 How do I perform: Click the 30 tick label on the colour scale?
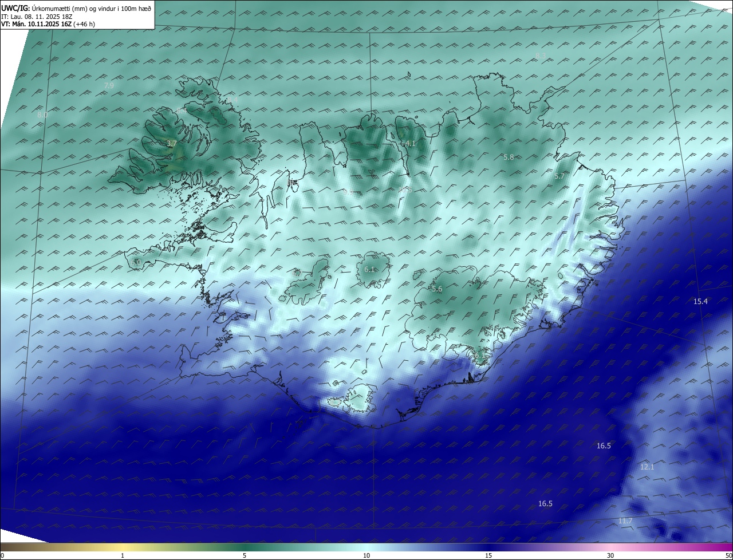(x=610, y=555)
